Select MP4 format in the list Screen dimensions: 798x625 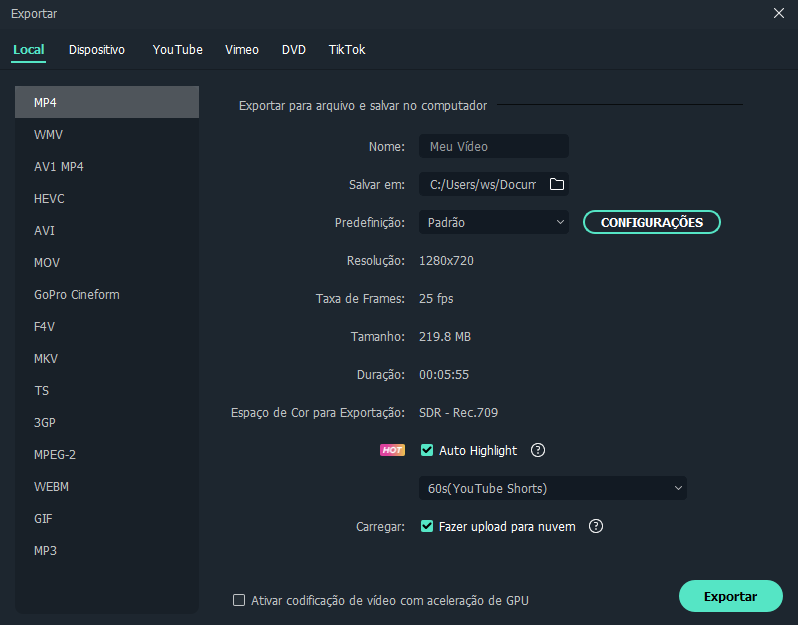[107, 102]
